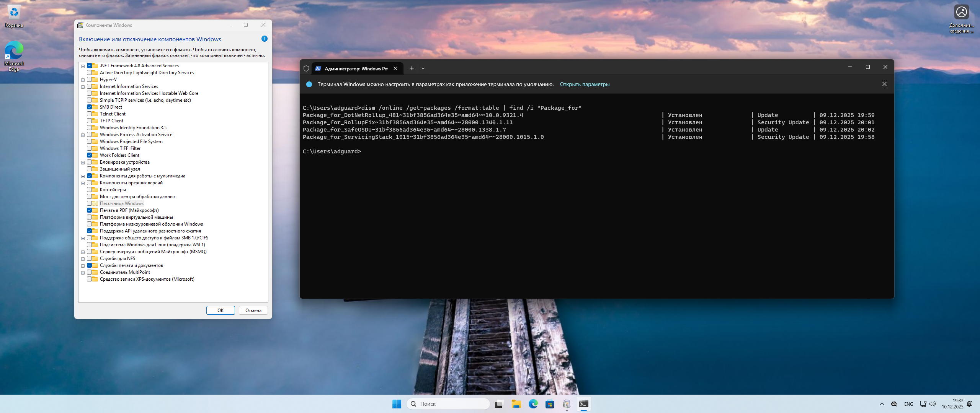
Task: Uncheck the SMB Direct component
Action: click(x=90, y=107)
